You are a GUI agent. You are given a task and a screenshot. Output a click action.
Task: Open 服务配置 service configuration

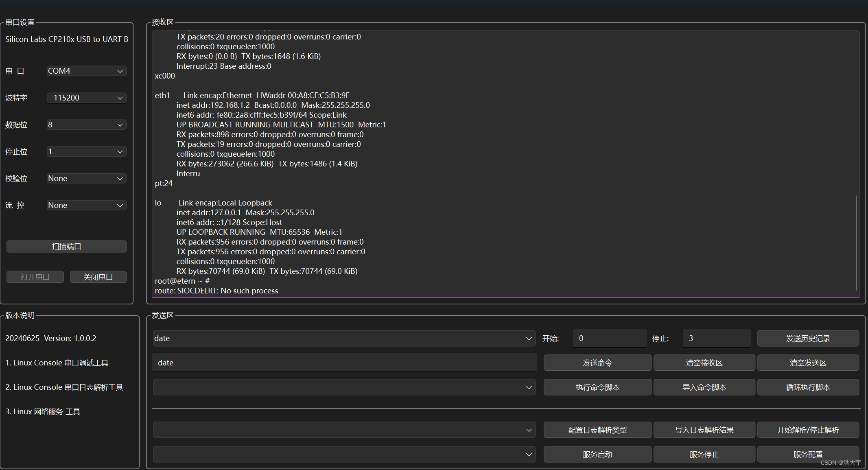coord(808,454)
